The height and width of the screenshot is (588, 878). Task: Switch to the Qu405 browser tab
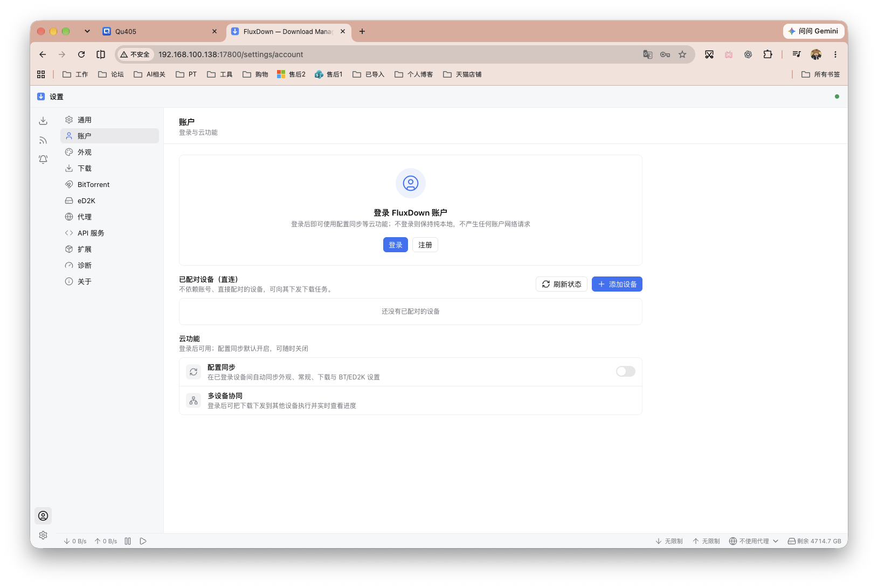160,31
